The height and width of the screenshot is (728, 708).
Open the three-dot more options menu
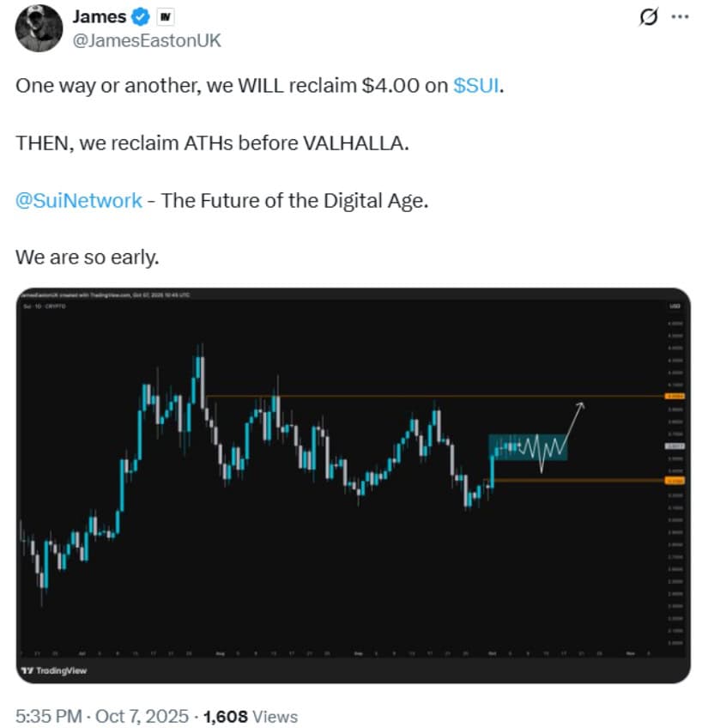click(679, 15)
